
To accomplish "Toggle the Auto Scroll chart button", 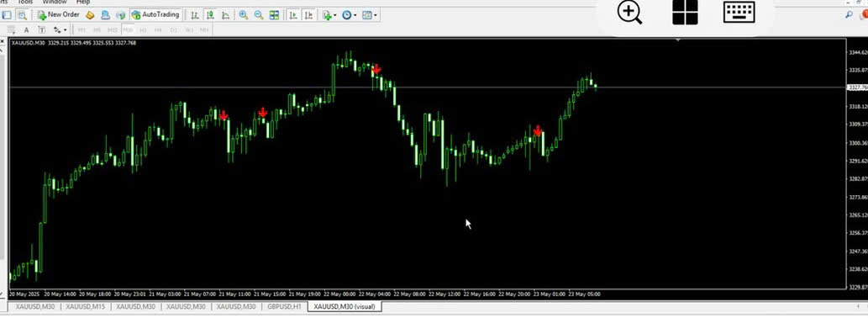I will [293, 15].
